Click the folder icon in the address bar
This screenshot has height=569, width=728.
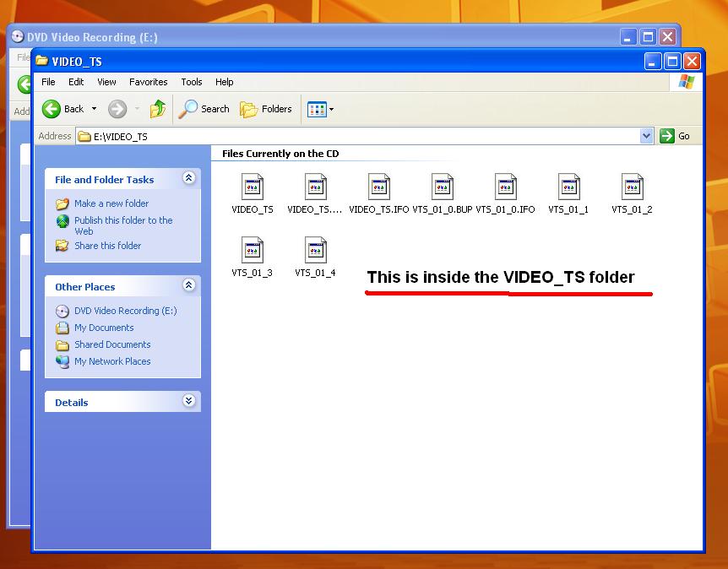pos(84,137)
